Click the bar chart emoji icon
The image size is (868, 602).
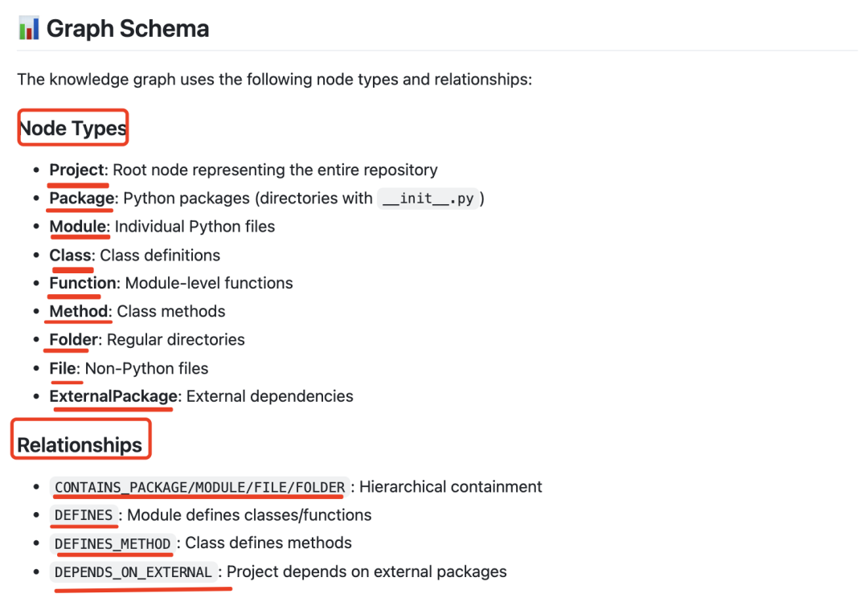tap(29, 28)
